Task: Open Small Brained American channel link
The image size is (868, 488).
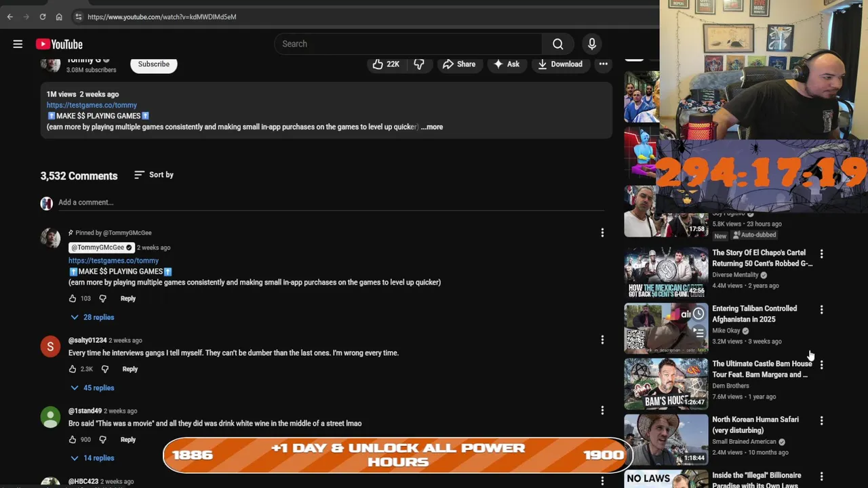Action: (x=744, y=441)
